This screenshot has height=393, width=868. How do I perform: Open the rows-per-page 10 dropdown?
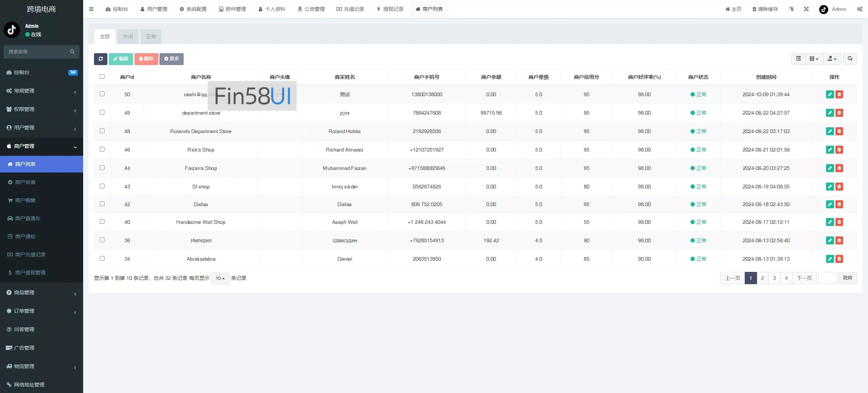point(220,278)
